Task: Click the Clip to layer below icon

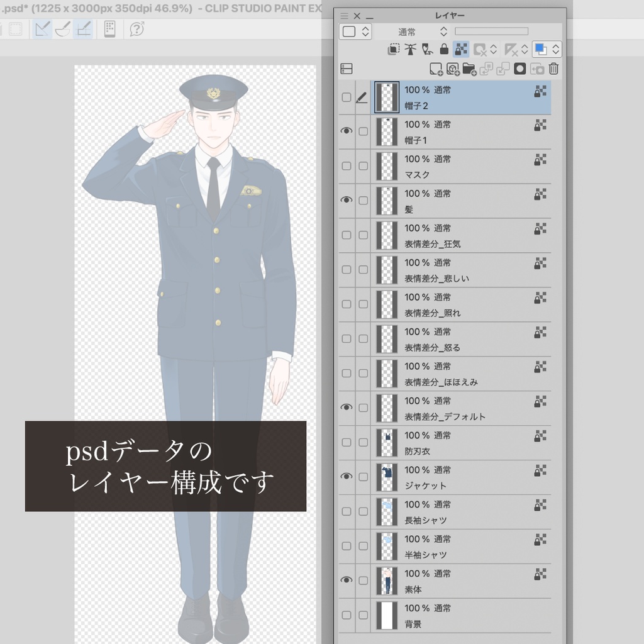Action: [394, 49]
